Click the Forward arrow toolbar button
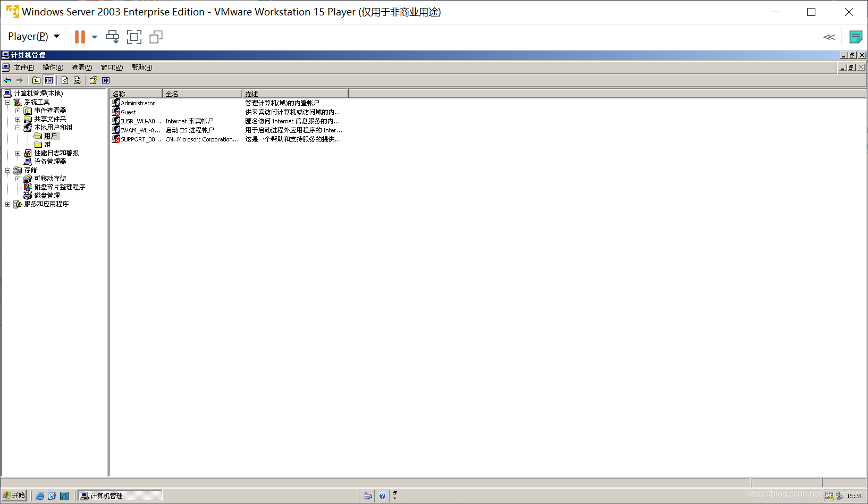 [20, 80]
